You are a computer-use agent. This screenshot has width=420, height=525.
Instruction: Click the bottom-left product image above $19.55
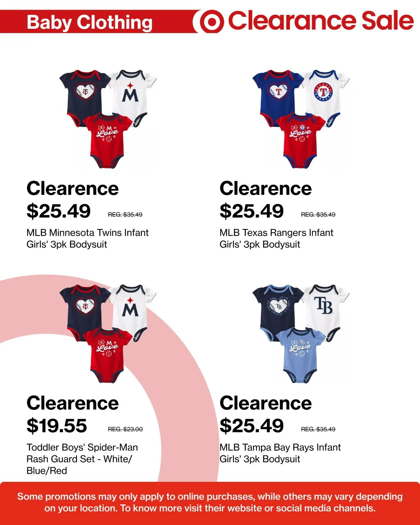(108, 334)
